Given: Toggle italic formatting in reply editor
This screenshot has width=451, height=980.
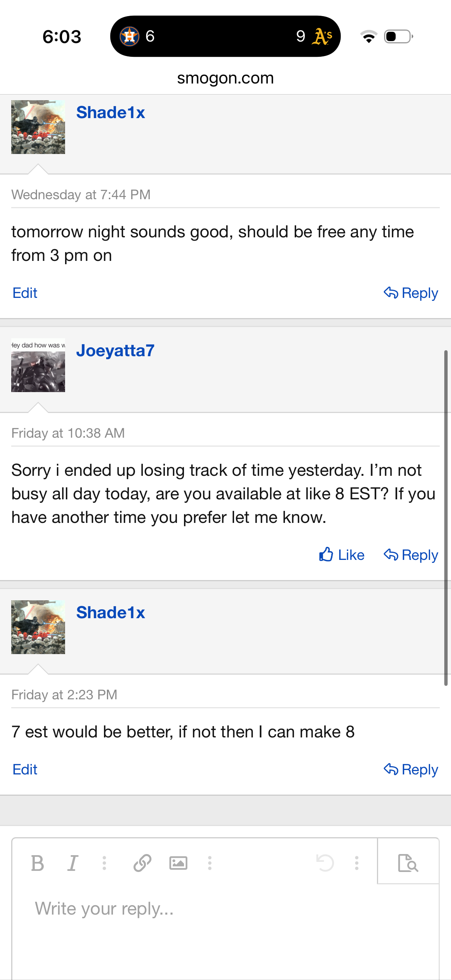Looking at the screenshot, I should coord(72,863).
